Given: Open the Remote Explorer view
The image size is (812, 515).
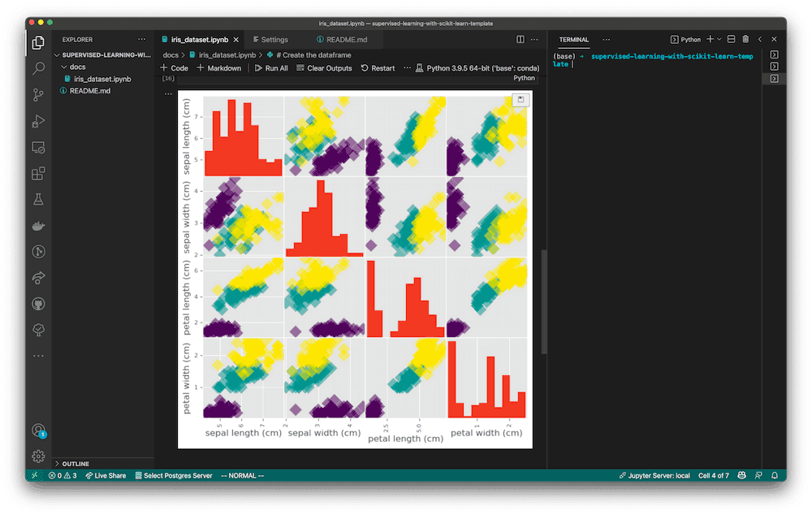Looking at the screenshot, I should click(x=38, y=147).
